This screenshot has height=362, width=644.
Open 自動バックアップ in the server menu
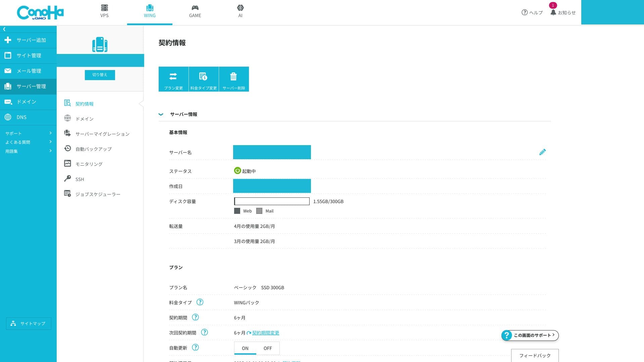point(93,149)
